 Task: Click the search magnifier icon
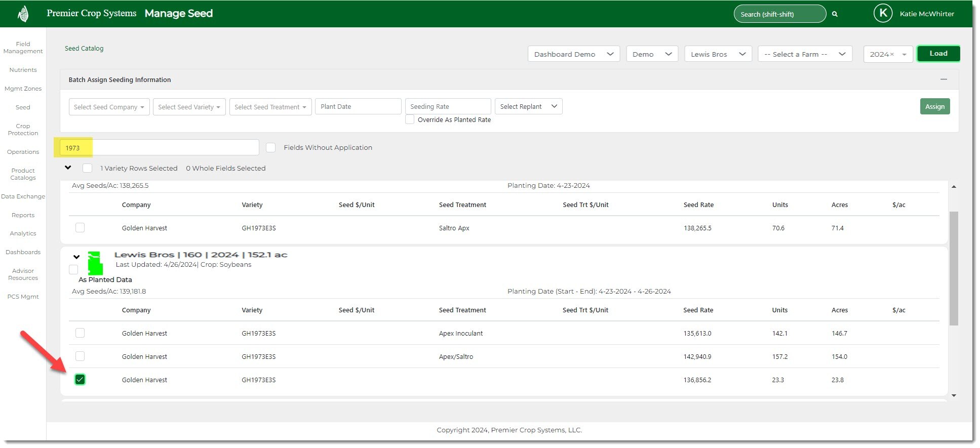pos(835,14)
